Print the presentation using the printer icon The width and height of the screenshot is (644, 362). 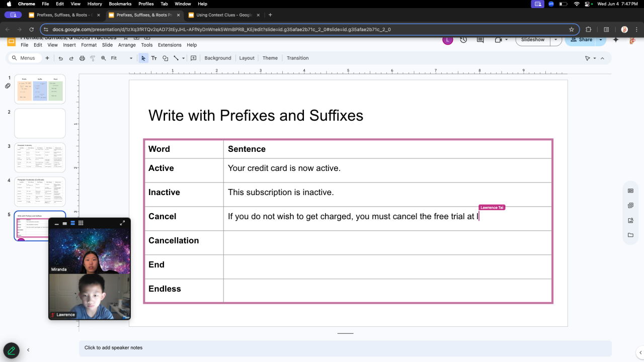(82, 58)
